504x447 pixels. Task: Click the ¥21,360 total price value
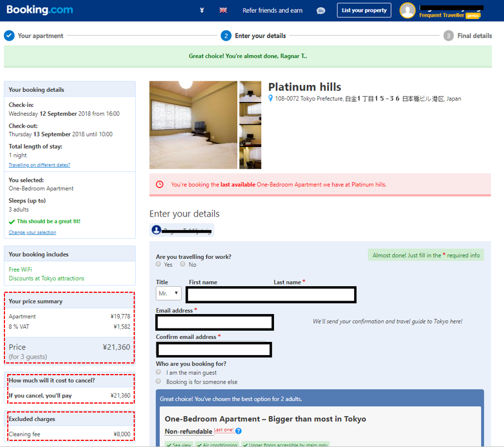coord(116,347)
